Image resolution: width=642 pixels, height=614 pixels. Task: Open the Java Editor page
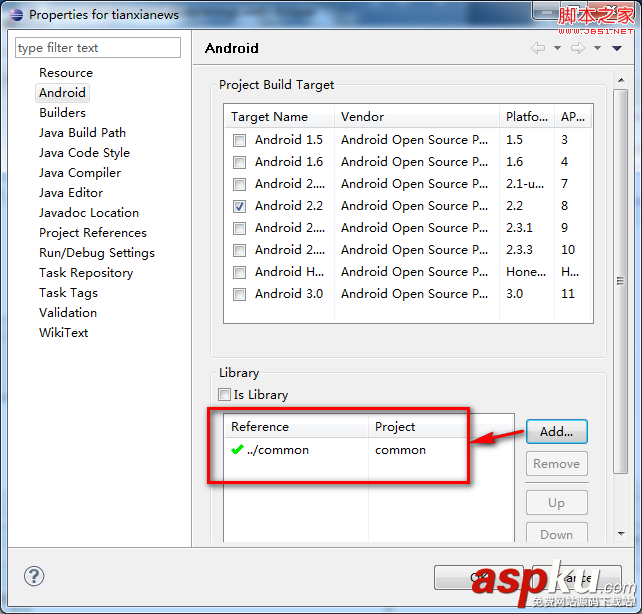click(x=71, y=193)
